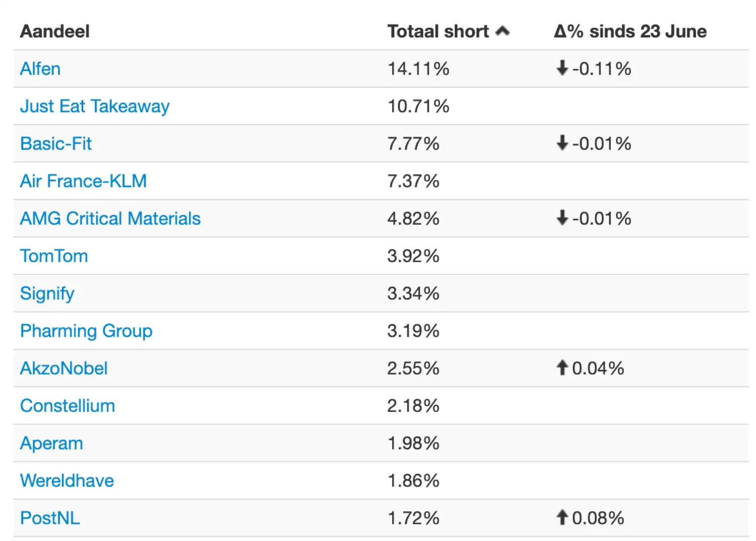Open the Pharming Group link
The height and width of the screenshot is (541, 756).
click(86, 331)
